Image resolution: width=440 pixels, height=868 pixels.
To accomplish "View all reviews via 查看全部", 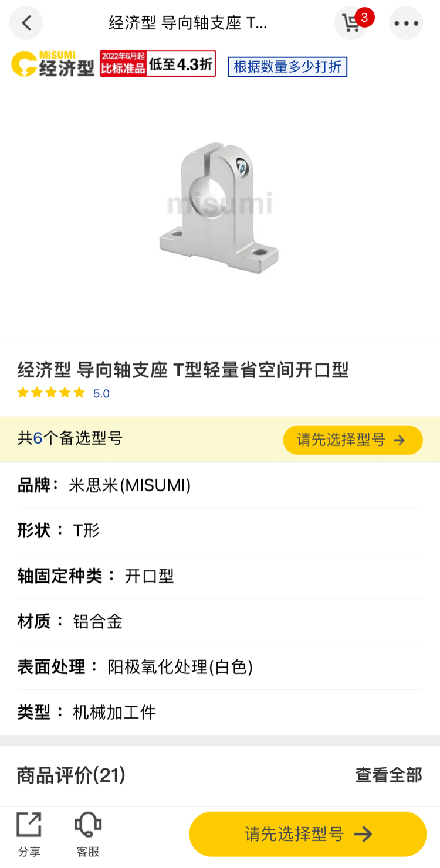I will pos(388,775).
